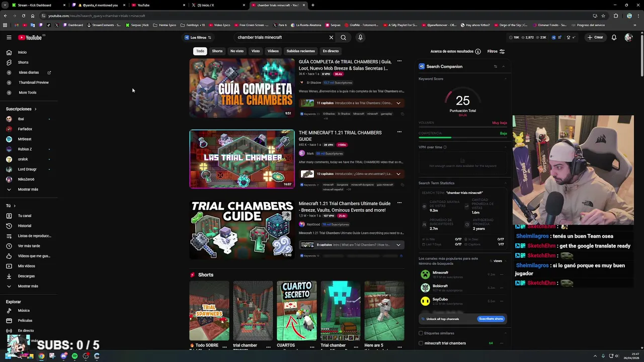Click info icon next to Acerca de estos resultados
This screenshot has height=362, width=644.
coord(478,51)
